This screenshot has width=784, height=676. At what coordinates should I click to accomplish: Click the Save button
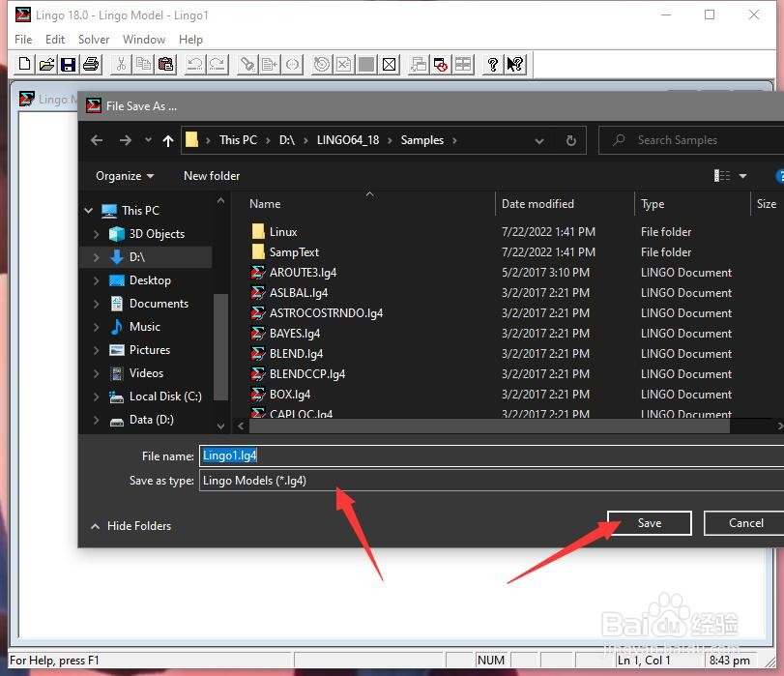tap(650, 523)
